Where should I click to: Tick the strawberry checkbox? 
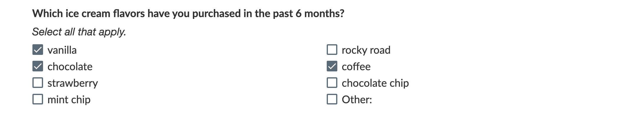[x=38, y=83]
